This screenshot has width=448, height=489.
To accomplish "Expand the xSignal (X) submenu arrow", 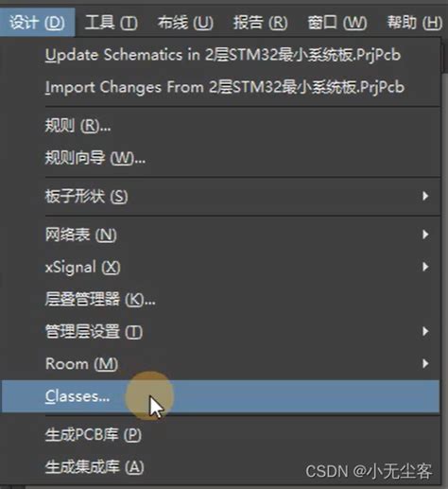I will click(425, 267).
